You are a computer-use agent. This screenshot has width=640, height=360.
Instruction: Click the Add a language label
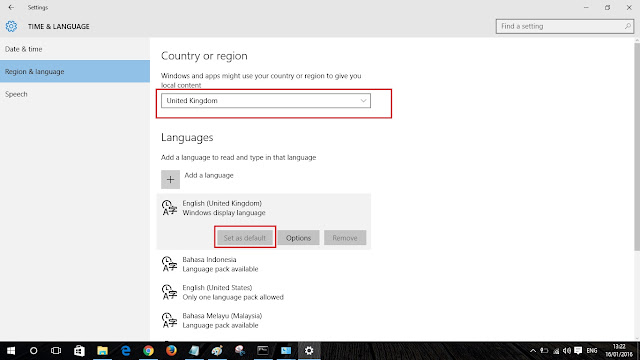click(209, 175)
